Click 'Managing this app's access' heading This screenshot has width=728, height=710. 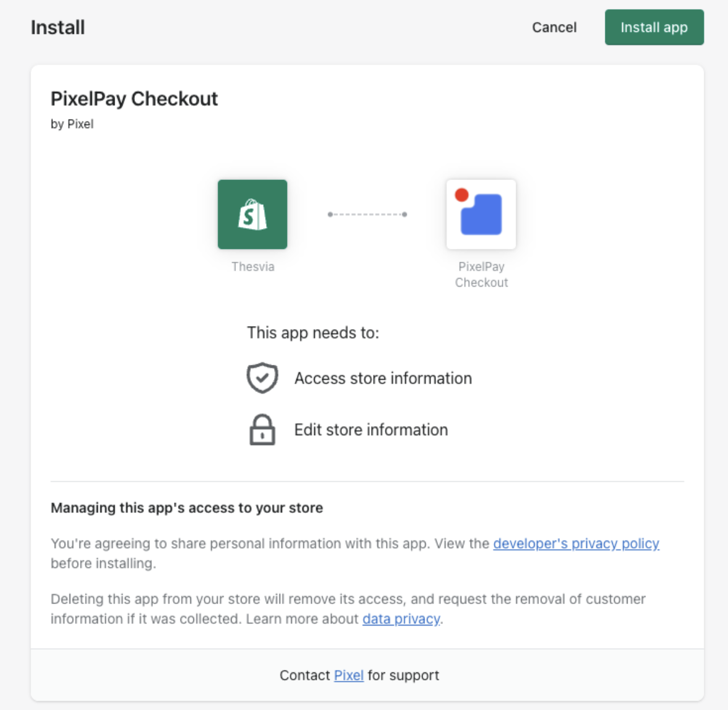[x=187, y=508]
